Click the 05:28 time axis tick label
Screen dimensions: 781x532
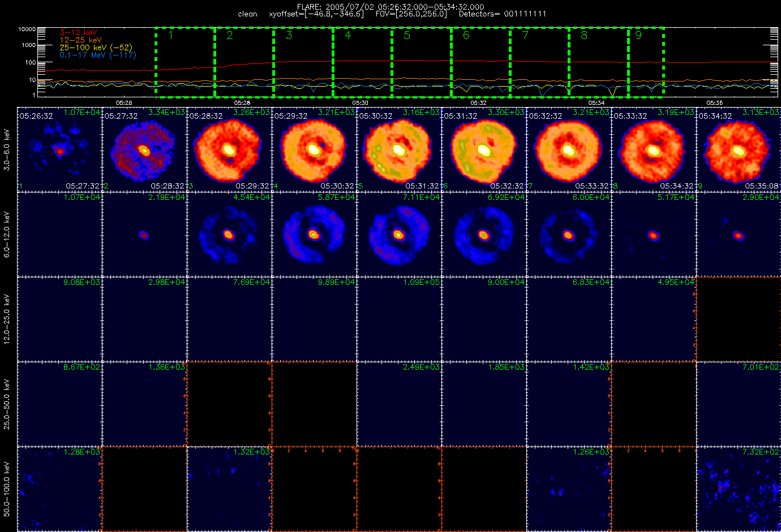tap(242, 102)
